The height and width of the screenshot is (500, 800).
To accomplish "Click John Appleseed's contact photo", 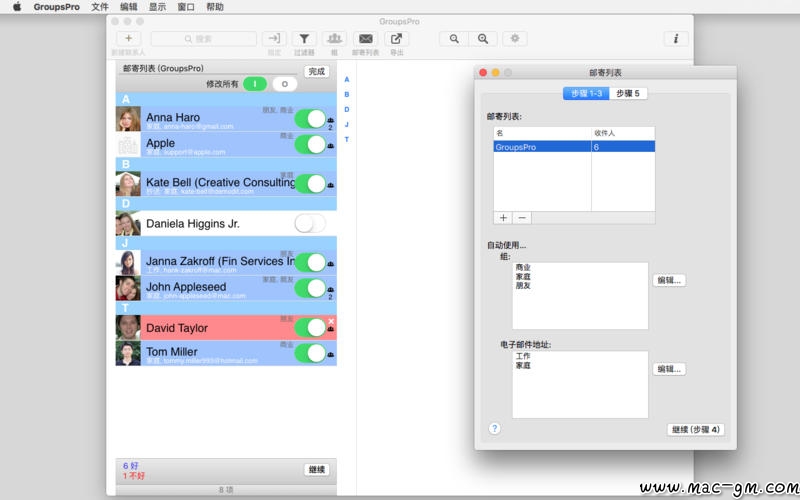I will tap(128, 288).
